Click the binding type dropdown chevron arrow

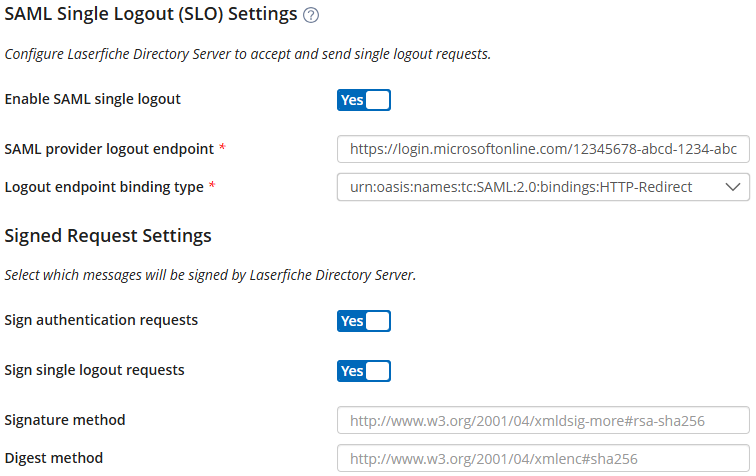[x=732, y=187]
